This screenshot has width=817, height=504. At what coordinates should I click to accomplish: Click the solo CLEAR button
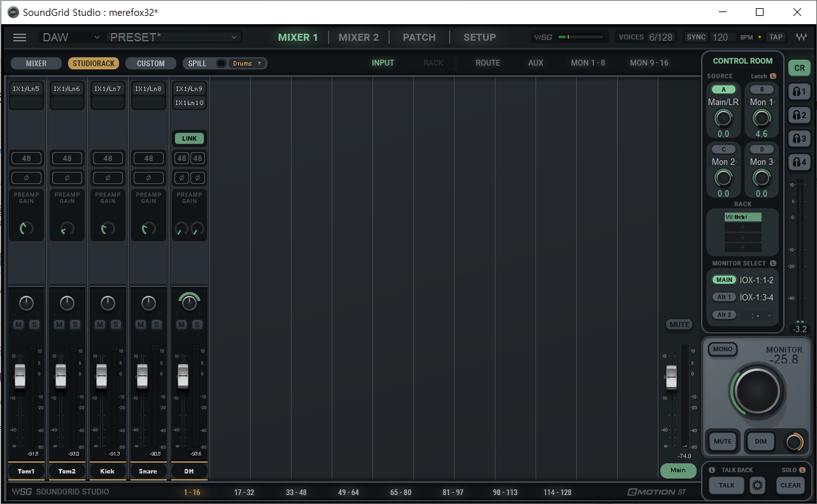coord(790,486)
